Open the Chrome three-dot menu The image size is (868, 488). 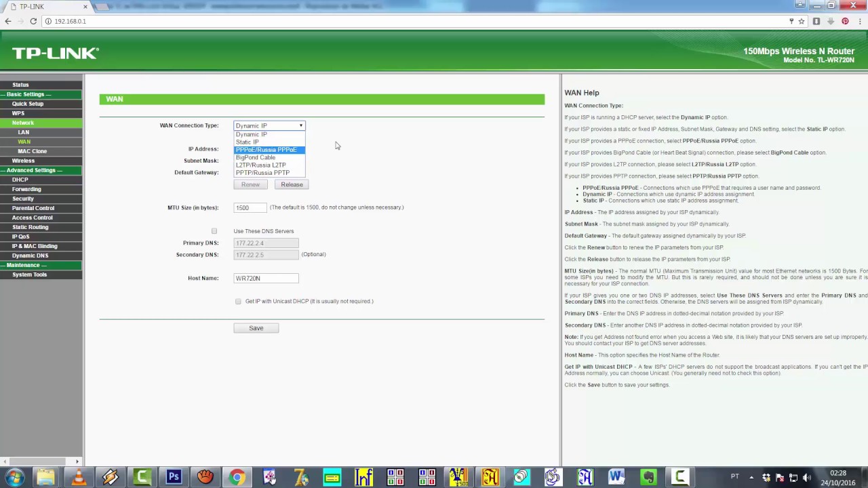tap(860, 21)
